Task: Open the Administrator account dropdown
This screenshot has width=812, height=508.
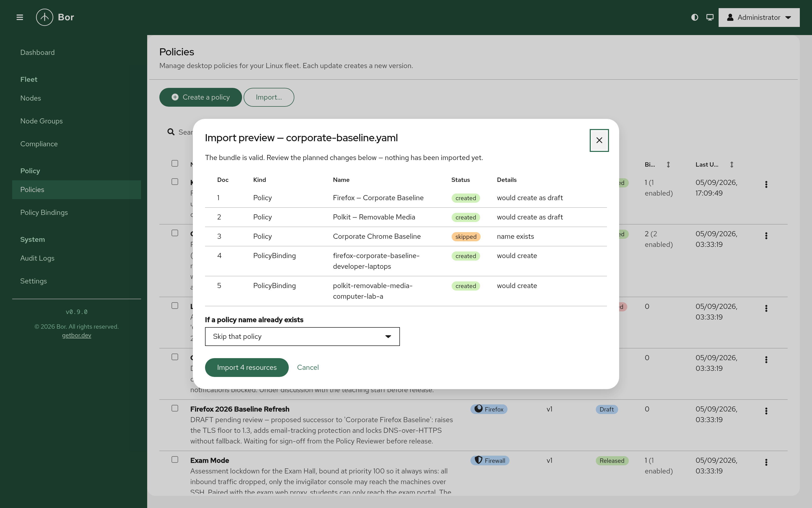Action: [759, 18]
